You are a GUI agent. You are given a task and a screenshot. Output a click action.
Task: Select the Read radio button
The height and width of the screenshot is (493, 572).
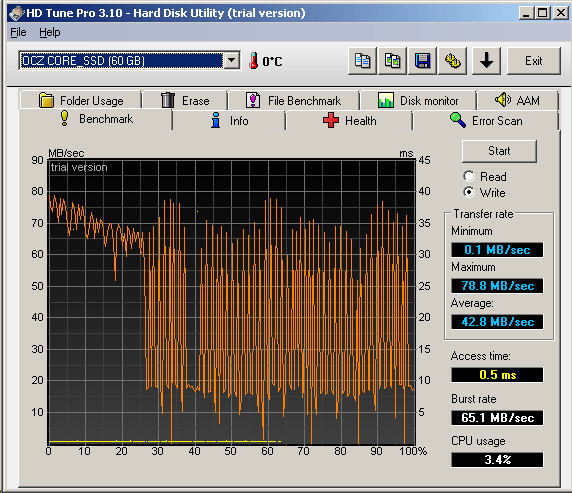pos(469,176)
